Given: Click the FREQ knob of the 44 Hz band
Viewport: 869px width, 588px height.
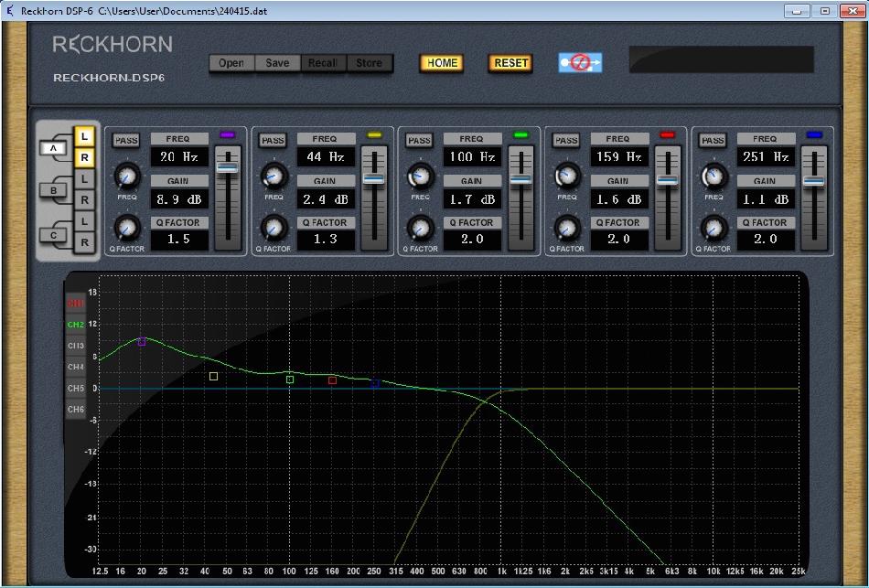Looking at the screenshot, I should pos(274,177).
